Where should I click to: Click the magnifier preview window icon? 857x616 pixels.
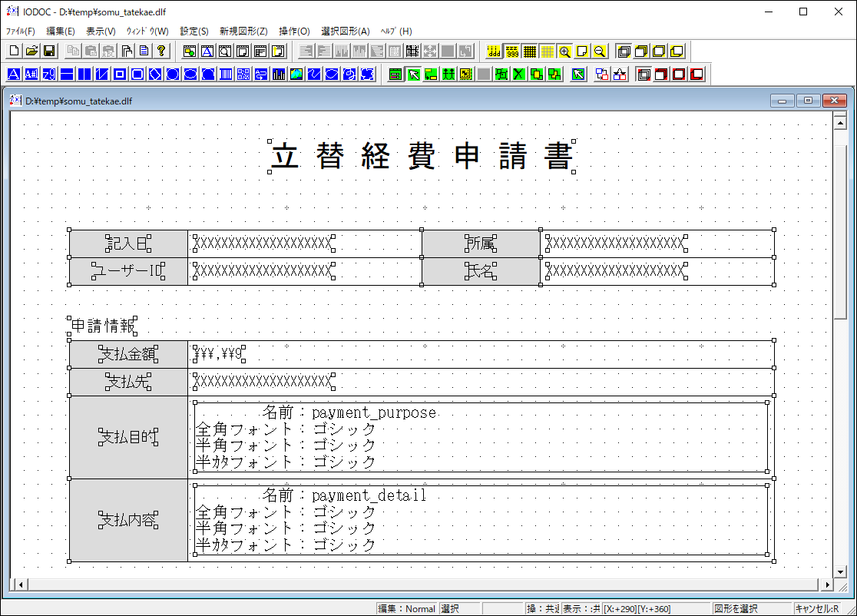click(225, 51)
